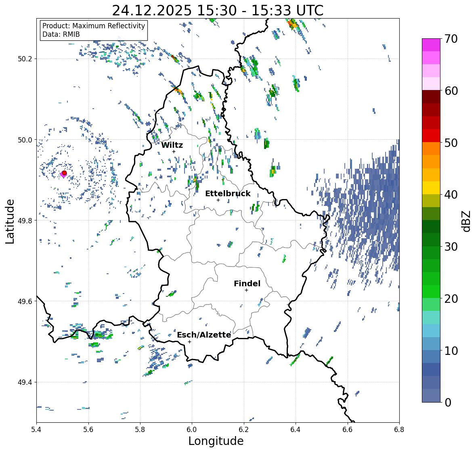
Task: Click the red dot marker on the map
Action: 64,173
